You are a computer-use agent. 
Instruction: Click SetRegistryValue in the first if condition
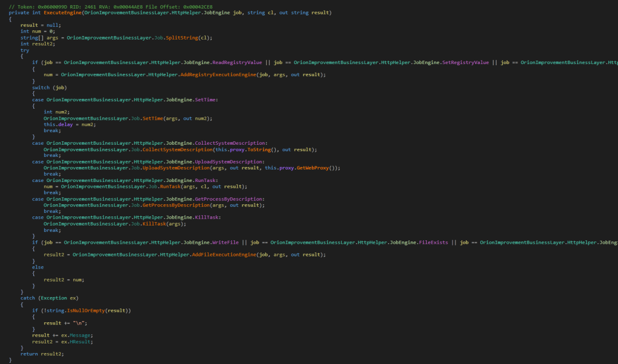(x=465, y=62)
